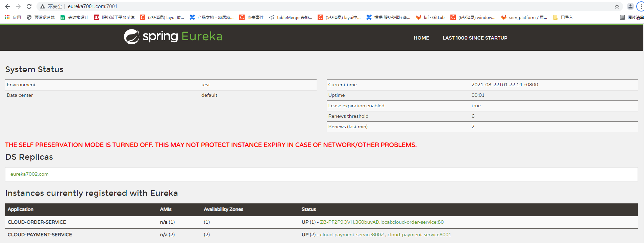Screen dimensions: 644x243
Task: Click the Uptime value 00:01
Action: 478,95
